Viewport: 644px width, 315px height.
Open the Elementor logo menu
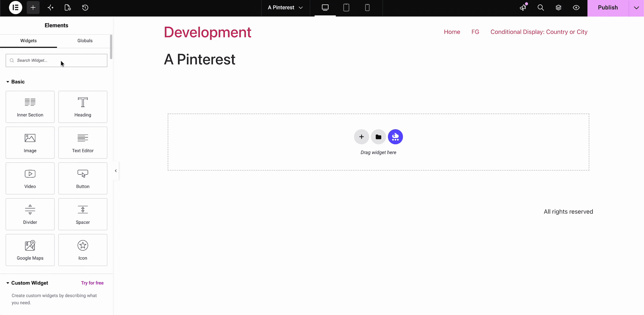click(x=15, y=8)
